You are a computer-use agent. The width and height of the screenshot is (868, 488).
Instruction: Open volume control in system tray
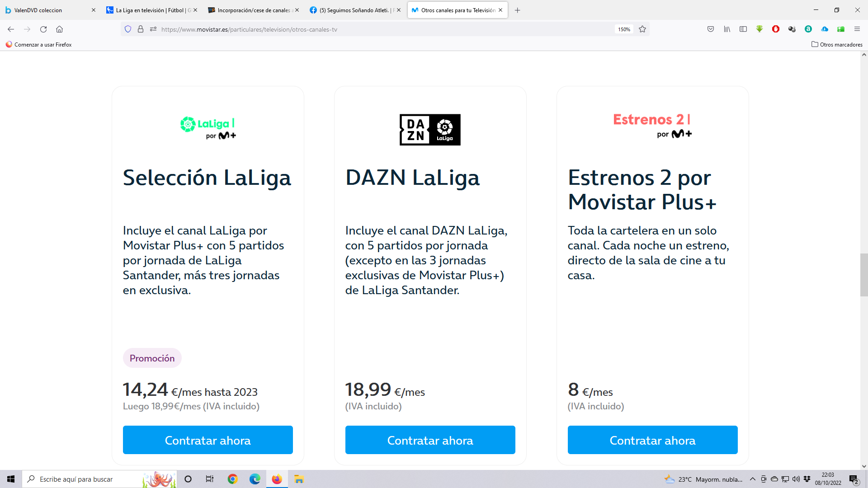pos(796,479)
